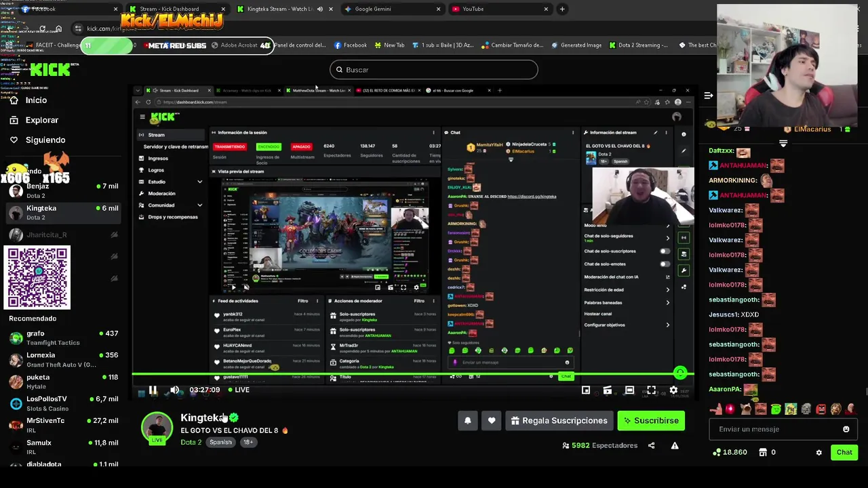The height and width of the screenshot is (488, 868).
Task: Click the mini-player icon in player bar
Action: (x=586, y=390)
